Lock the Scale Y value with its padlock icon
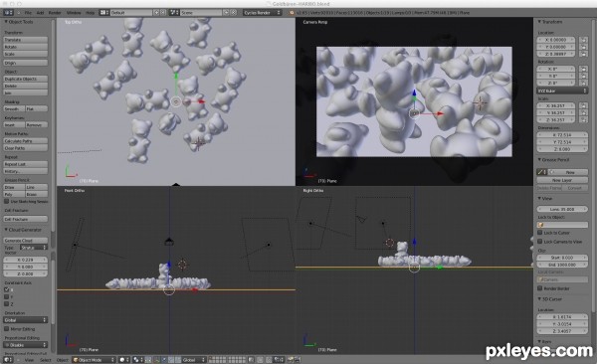Screen dimensions: 597x364 pos(583,112)
